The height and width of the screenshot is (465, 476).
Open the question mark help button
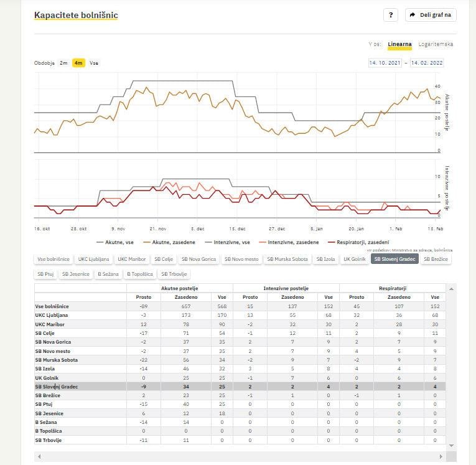point(390,15)
